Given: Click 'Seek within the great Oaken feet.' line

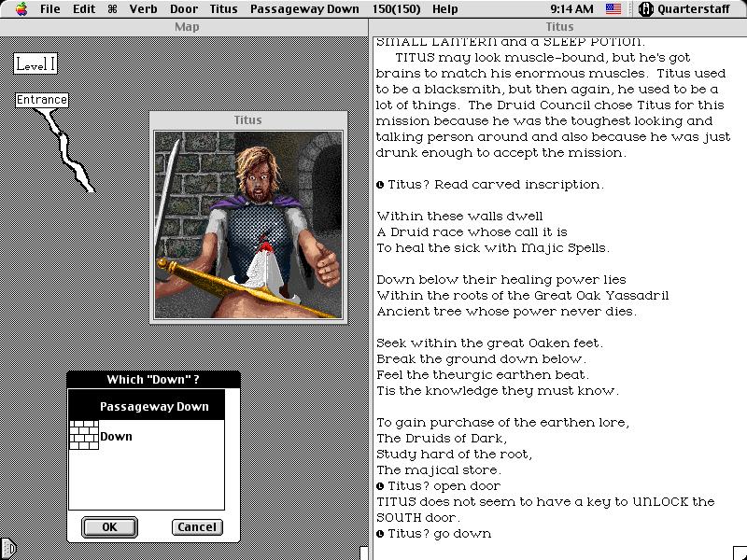Looking at the screenshot, I should (489, 343).
